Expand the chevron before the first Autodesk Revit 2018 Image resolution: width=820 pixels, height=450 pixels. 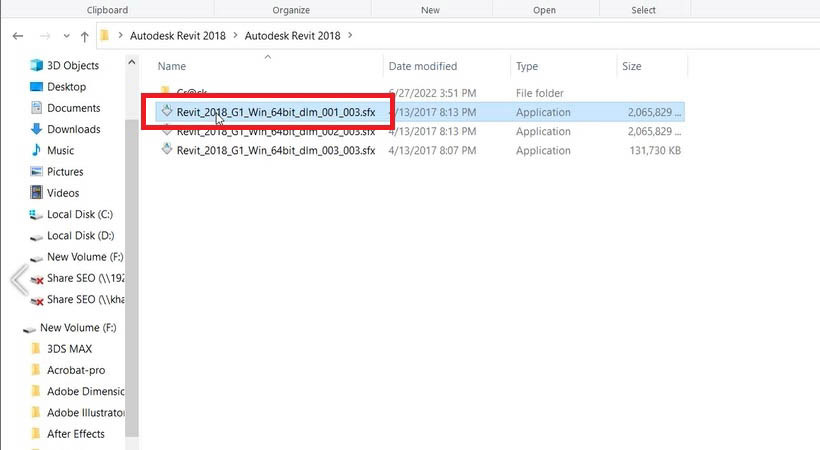120,36
